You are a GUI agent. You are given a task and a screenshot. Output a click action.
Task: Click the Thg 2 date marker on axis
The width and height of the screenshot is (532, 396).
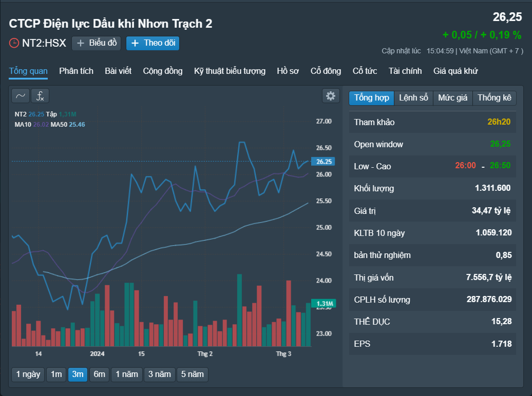click(x=205, y=354)
